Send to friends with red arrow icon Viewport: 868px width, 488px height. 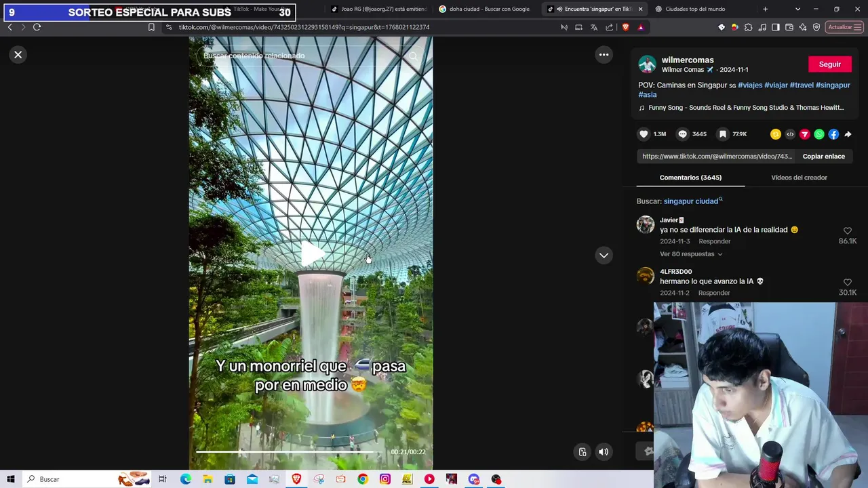(805, 134)
